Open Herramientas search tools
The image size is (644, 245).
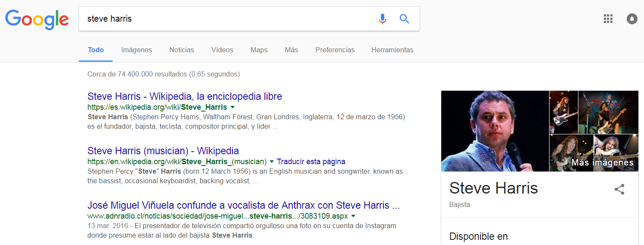tap(392, 50)
